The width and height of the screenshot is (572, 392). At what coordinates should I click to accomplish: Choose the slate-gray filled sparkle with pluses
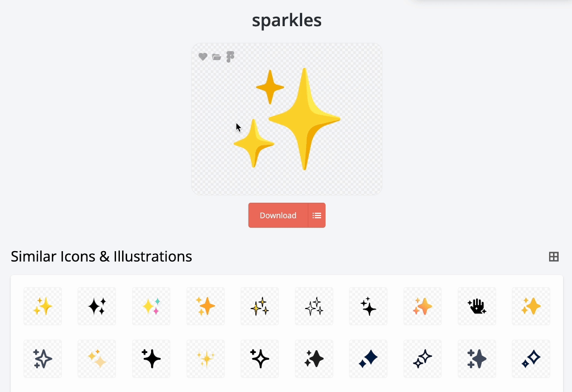pyautogui.click(x=477, y=359)
